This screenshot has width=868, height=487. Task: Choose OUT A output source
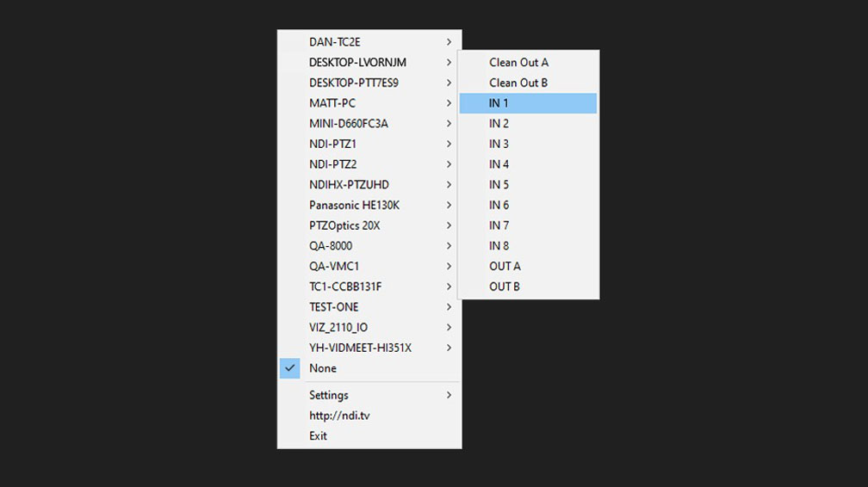point(505,267)
